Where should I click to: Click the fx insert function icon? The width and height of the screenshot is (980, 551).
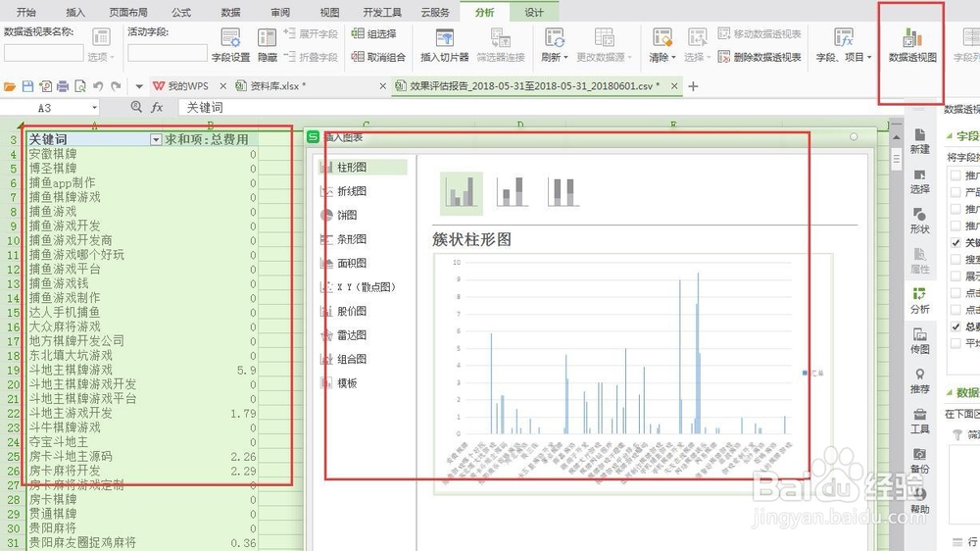(x=157, y=108)
